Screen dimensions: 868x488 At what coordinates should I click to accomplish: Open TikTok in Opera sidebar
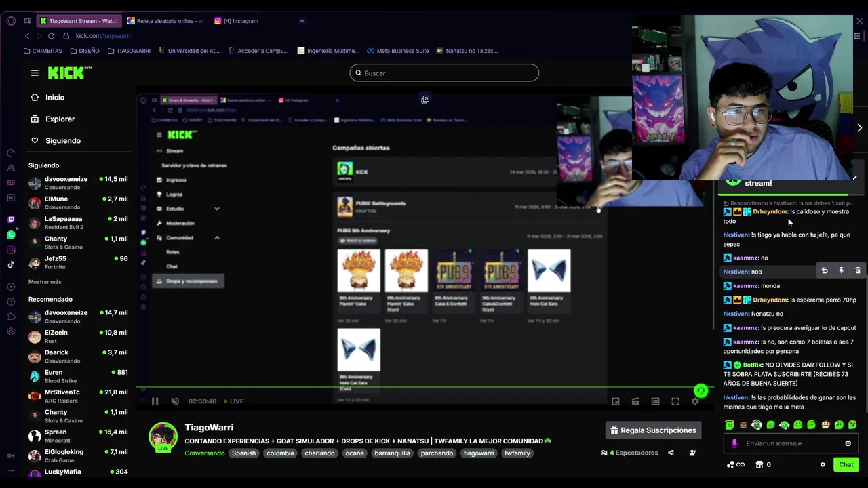coord(11,265)
